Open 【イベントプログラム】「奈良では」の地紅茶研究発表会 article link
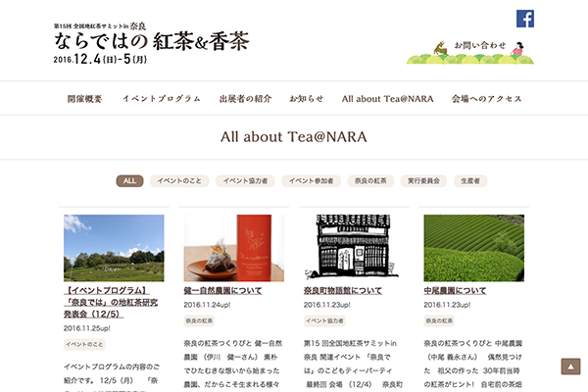 point(111,303)
